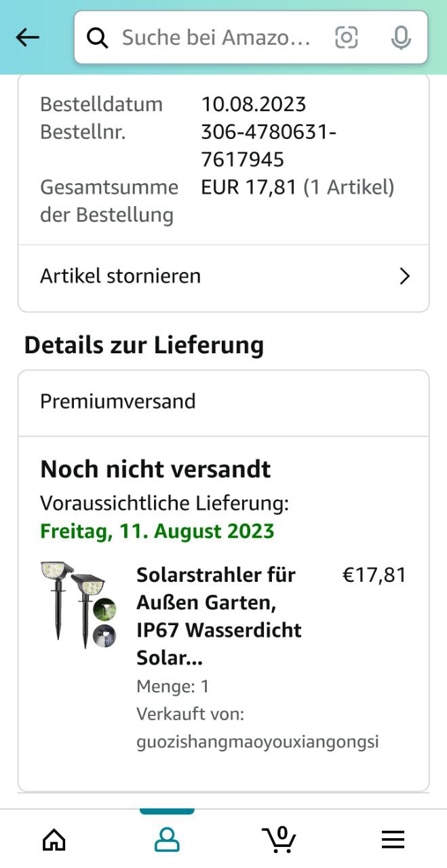Screen dimensions: 447x868
Task: Tap the order total EUR 17,81
Action: pyautogui.click(x=249, y=186)
